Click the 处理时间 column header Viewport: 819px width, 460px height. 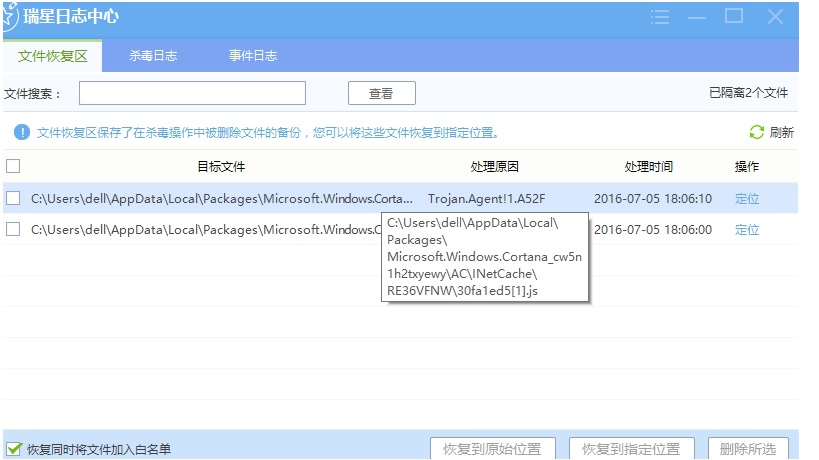648,167
